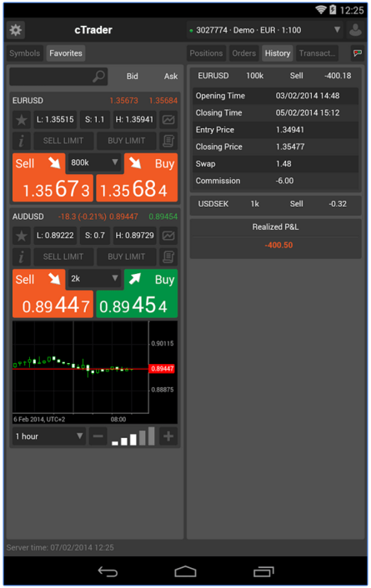
Task: Open the Positions tab
Action: click(x=206, y=53)
